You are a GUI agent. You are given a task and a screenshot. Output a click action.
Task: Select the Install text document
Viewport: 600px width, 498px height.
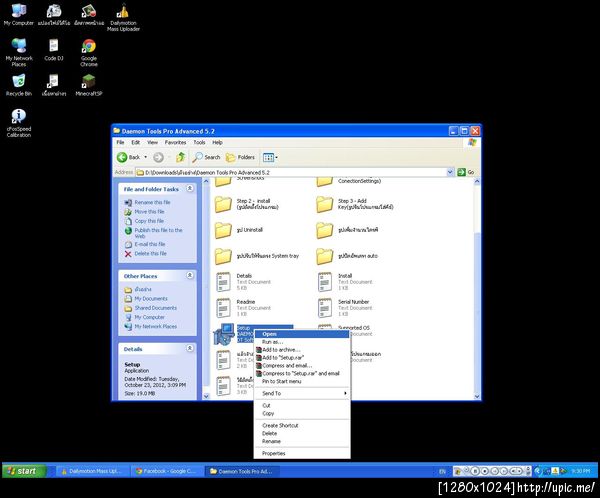tap(345, 282)
